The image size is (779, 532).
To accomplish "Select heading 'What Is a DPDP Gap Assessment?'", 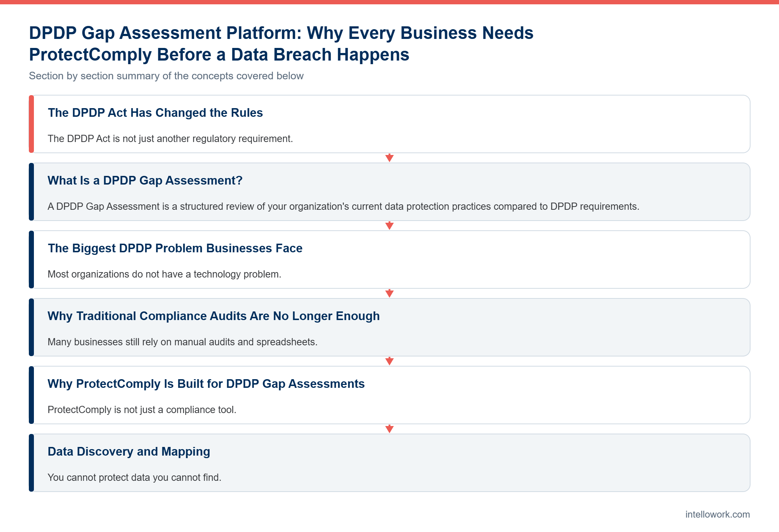I will (145, 181).
